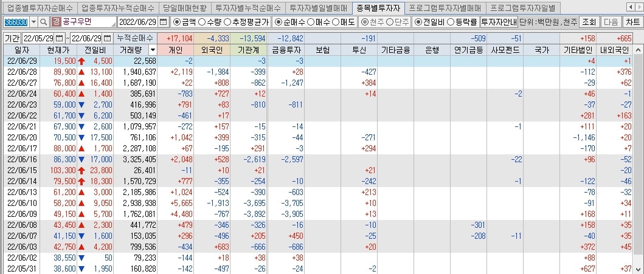Click up arrow icon in 22/06/29 row

81,61
